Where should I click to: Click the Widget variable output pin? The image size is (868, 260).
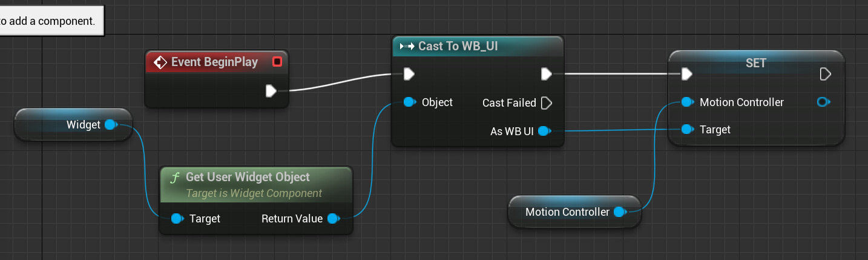tap(110, 125)
